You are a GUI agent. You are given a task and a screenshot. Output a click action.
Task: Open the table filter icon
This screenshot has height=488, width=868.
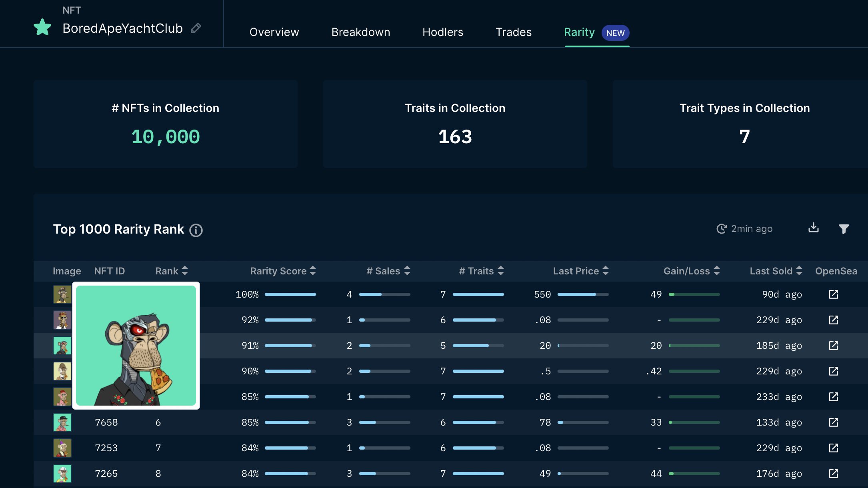[x=844, y=229]
